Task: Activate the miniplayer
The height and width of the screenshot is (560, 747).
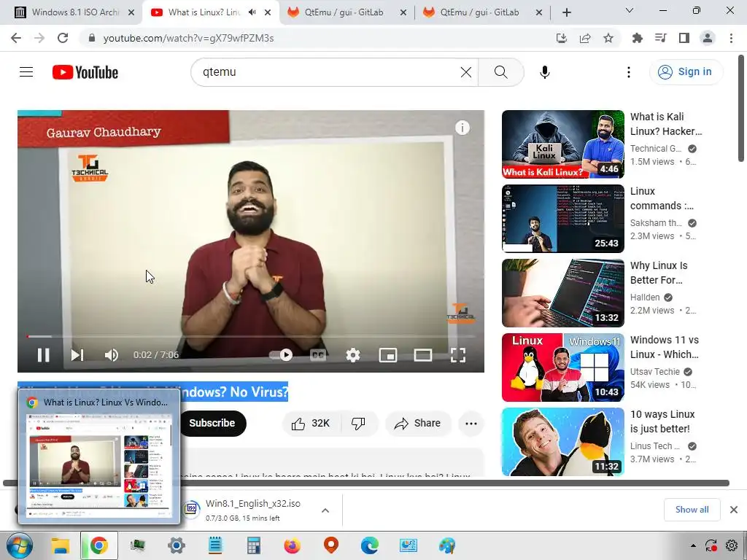Action: click(388, 355)
